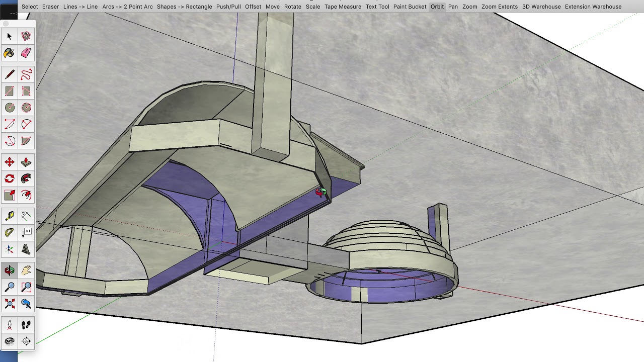Image resolution: width=644 pixels, height=362 pixels.
Task: Select the Zoom Window icon
Action: click(26, 287)
